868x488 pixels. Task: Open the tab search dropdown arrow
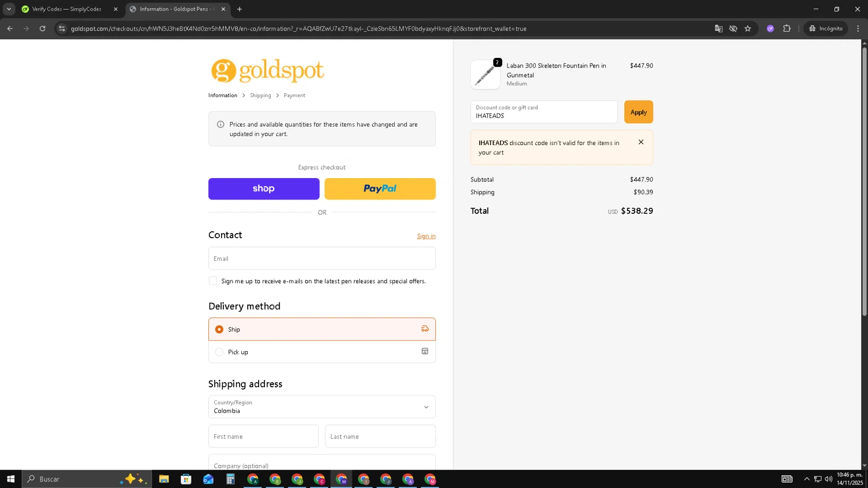pyautogui.click(x=9, y=9)
